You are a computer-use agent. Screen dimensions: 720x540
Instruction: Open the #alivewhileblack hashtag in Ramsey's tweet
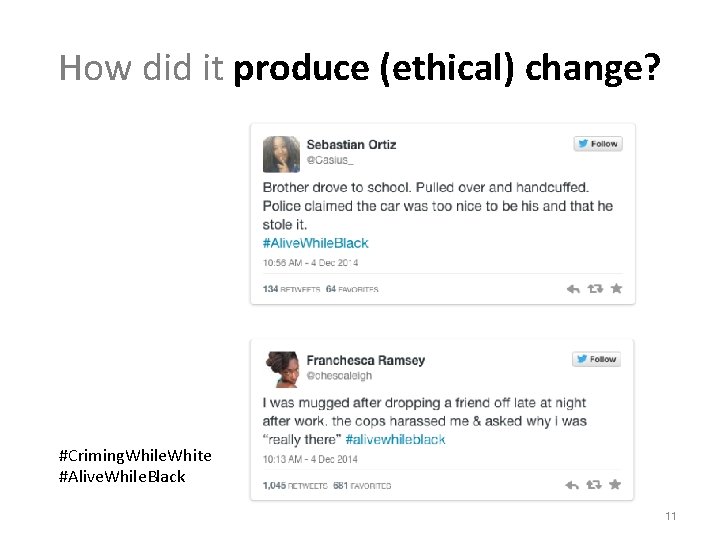[x=395, y=439]
